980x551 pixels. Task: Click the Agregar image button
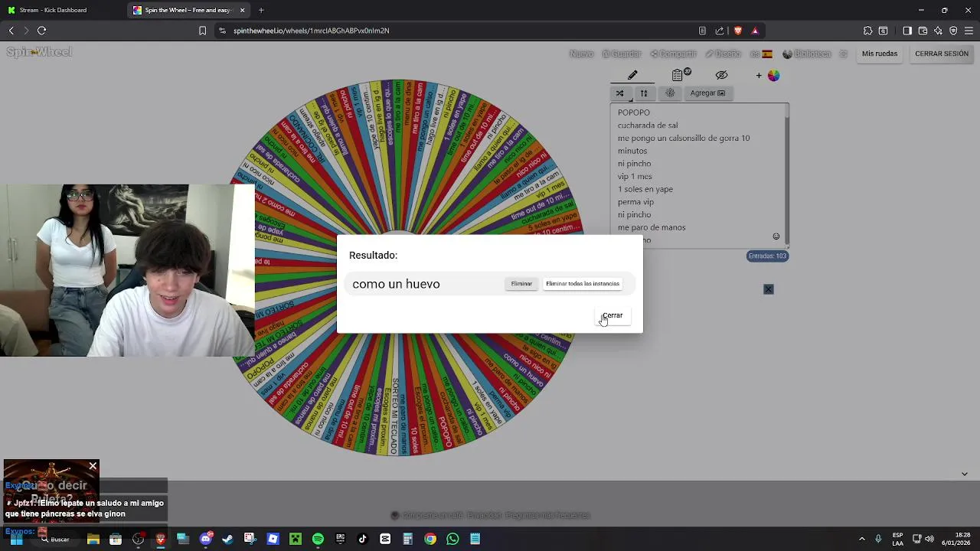coord(707,93)
